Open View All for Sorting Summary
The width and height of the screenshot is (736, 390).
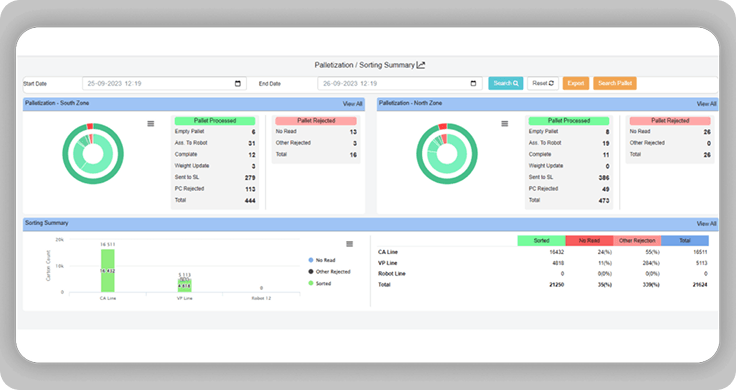click(x=706, y=224)
